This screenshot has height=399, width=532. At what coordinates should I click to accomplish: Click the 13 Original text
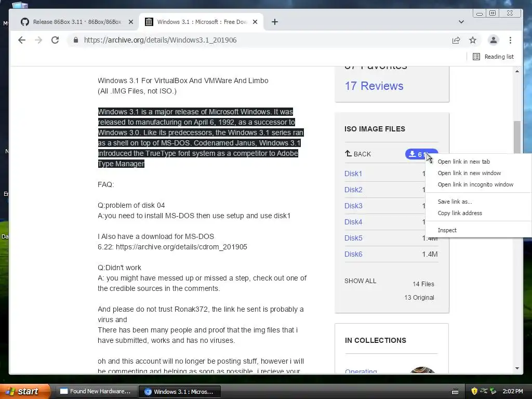[x=419, y=298]
